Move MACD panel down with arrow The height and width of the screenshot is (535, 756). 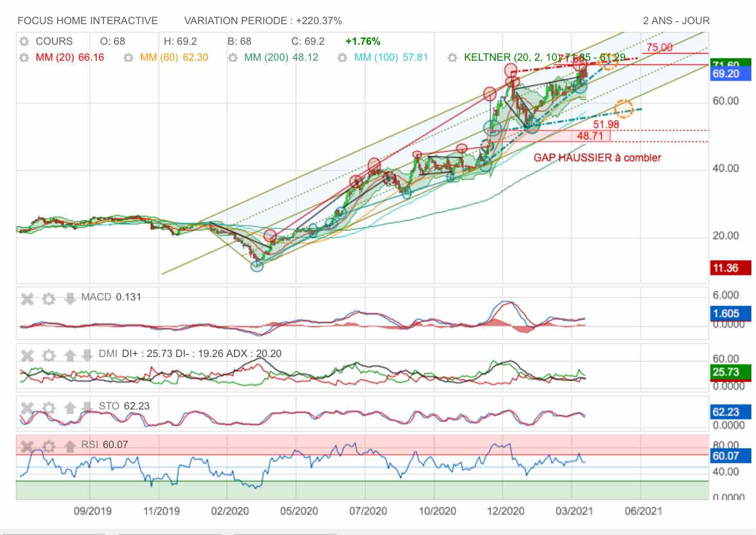(x=70, y=298)
